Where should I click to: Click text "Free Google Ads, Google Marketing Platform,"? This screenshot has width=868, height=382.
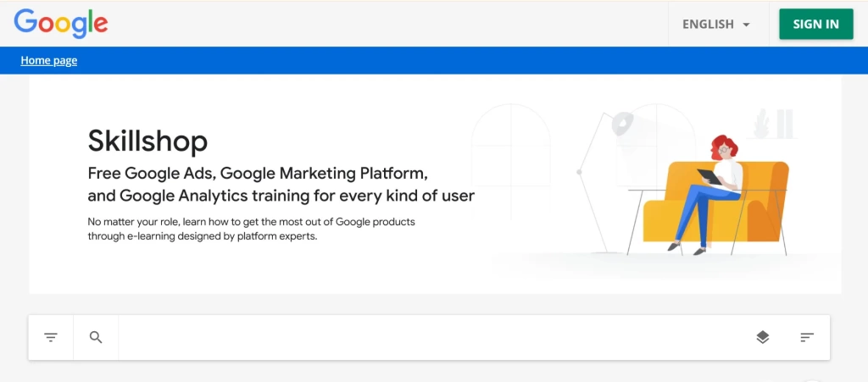click(258, 174)
